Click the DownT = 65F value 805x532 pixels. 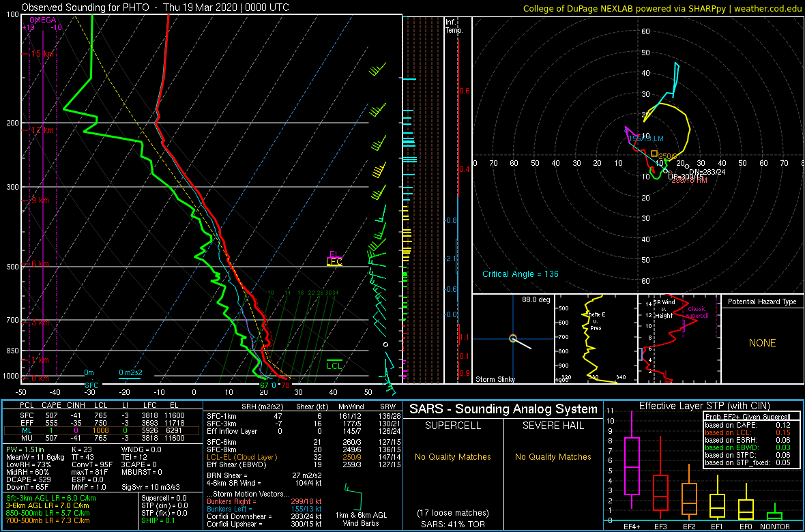27,487
